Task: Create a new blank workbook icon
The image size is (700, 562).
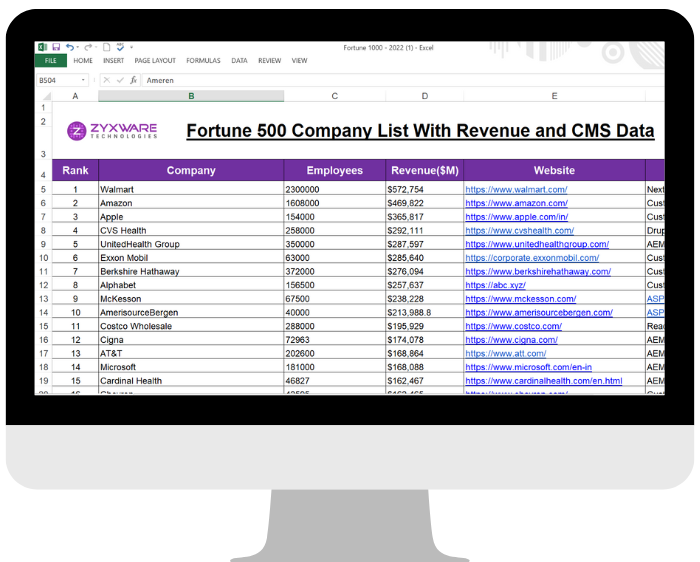Action: [x=106, y=47]
